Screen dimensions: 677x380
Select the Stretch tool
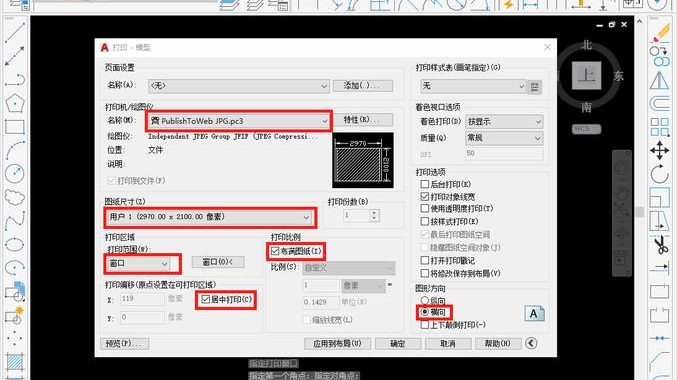coord(660,221)
